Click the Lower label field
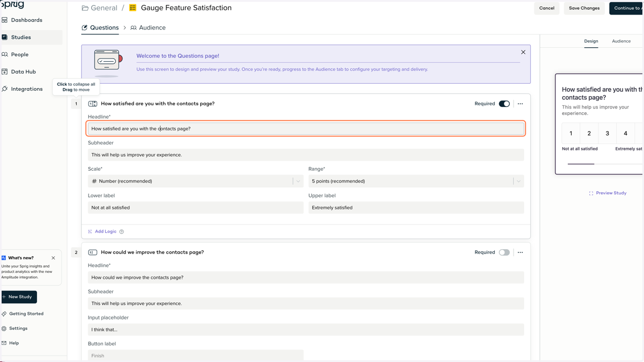Image resolution: width=644 pixels, height=362 pixels. (x=196, y=207)
